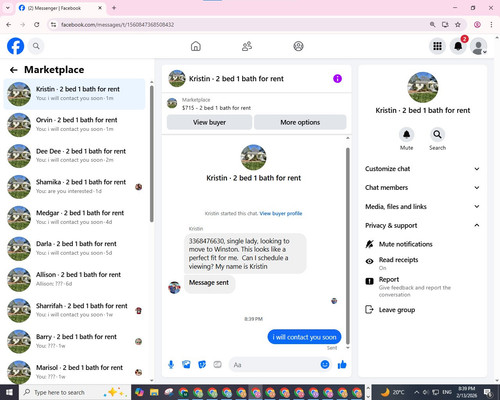This screenshot has width=500, height=400.
Task: Open the Sharrifah conversation
Action: 75,310
